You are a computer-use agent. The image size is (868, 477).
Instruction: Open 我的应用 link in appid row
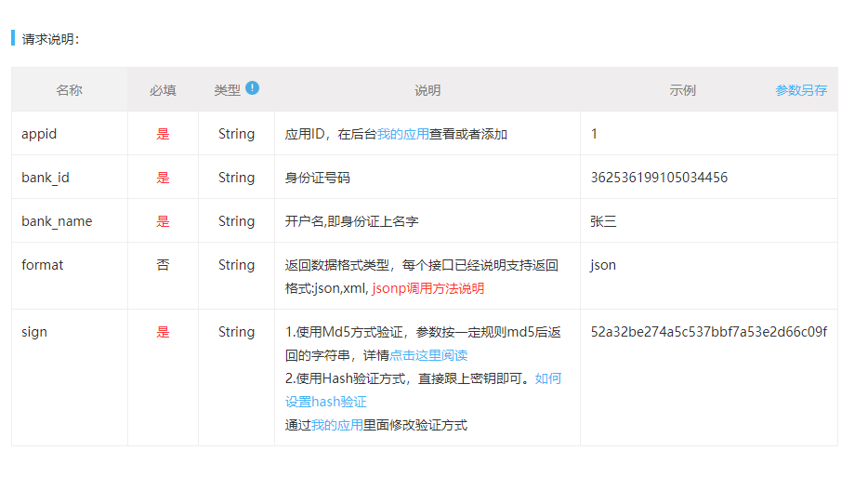(x=403, y=134)
